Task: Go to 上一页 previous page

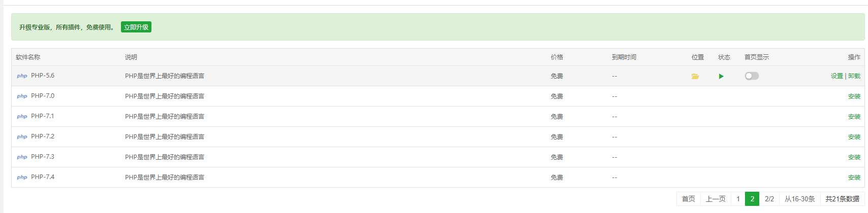Action: (716, 199)
